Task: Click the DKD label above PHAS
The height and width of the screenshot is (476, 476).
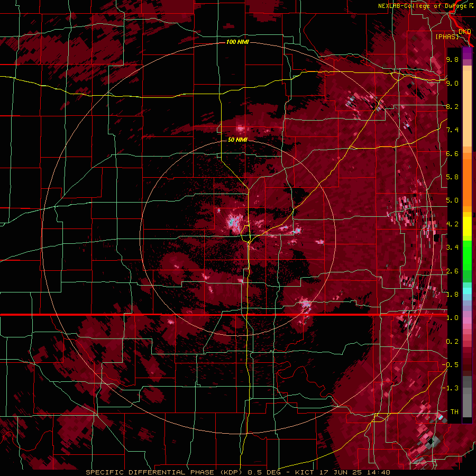Action: tap(464, 31)
